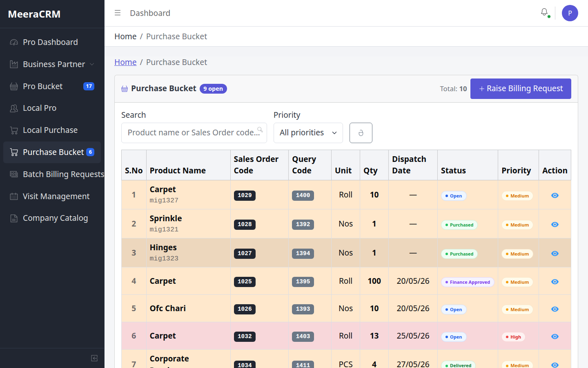
Task: Open Business Partner menu item
Action: tap(52, 64)
